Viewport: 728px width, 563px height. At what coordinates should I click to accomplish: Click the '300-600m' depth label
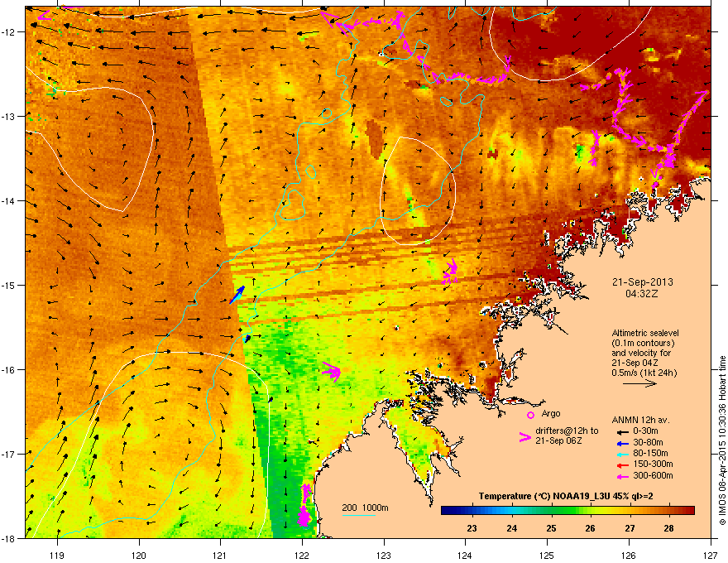[x=654, y=475]
